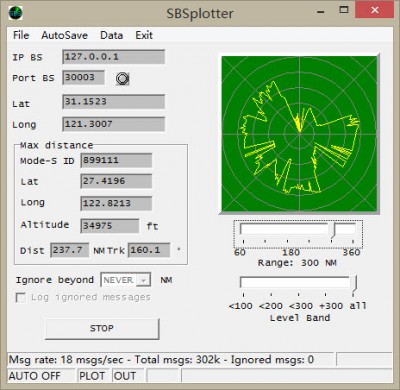Click the '<300' level band mark
This screenshot has height=390, width=400.
[301, 306]
